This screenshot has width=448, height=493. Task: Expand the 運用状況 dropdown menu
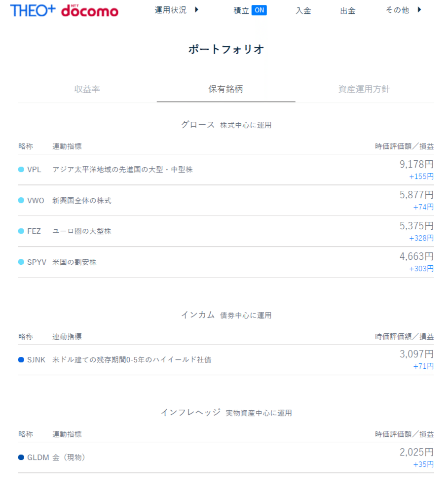(171, 10)
